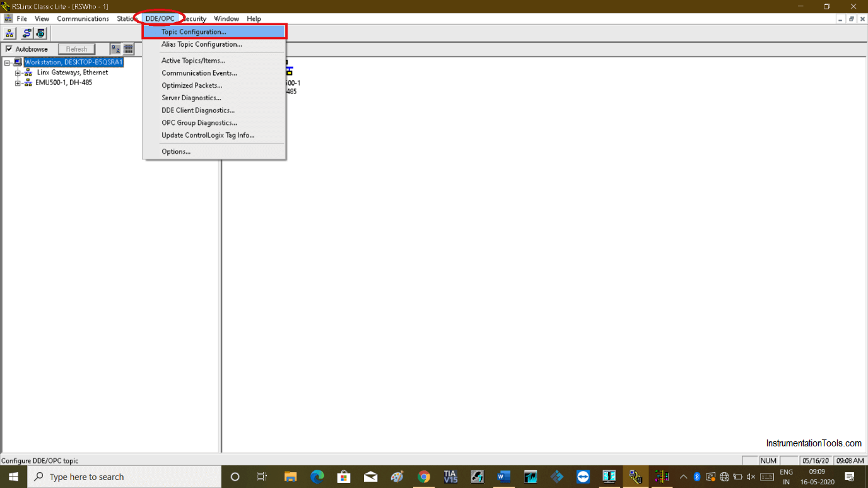Click the Linx Gateways network icon
868x488 pixels.
click(28, 73)
